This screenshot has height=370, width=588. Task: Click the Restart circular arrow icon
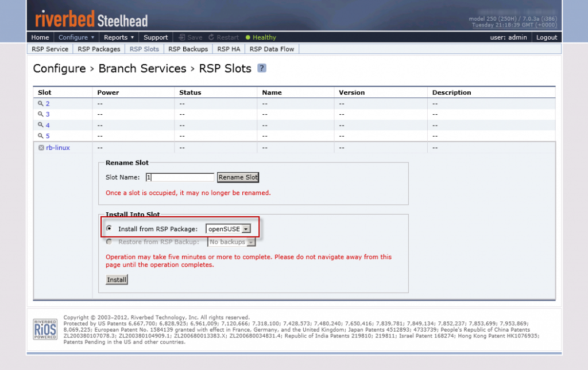211,37
